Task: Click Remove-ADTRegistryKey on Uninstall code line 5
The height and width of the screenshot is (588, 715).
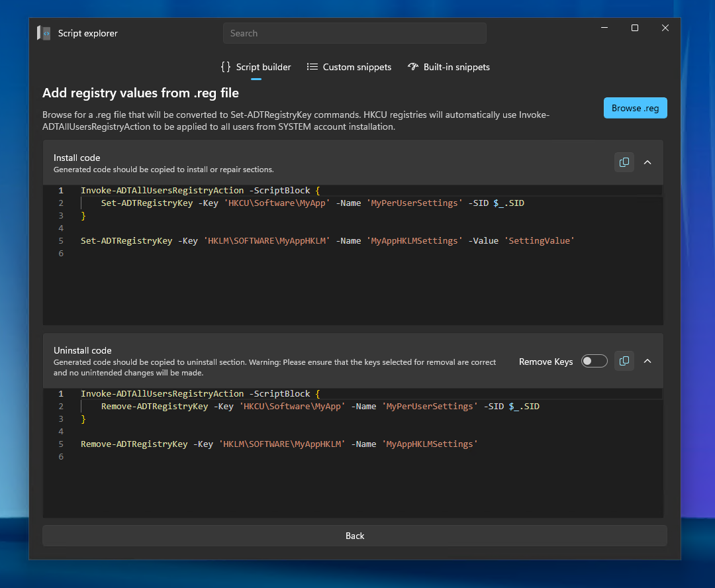Action: pos(134,444)
